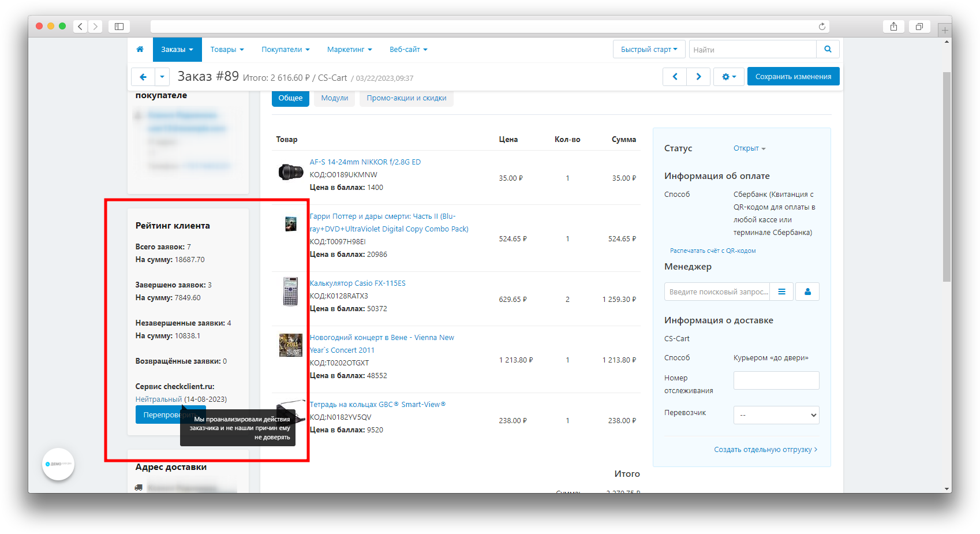This screenshot has width=980, height=534.
Task: Focus manager search input field
Action: tap(717, 292)
